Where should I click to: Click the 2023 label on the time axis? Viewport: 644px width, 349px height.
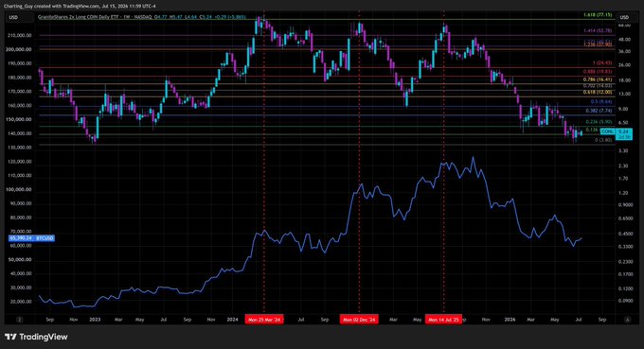95,320
